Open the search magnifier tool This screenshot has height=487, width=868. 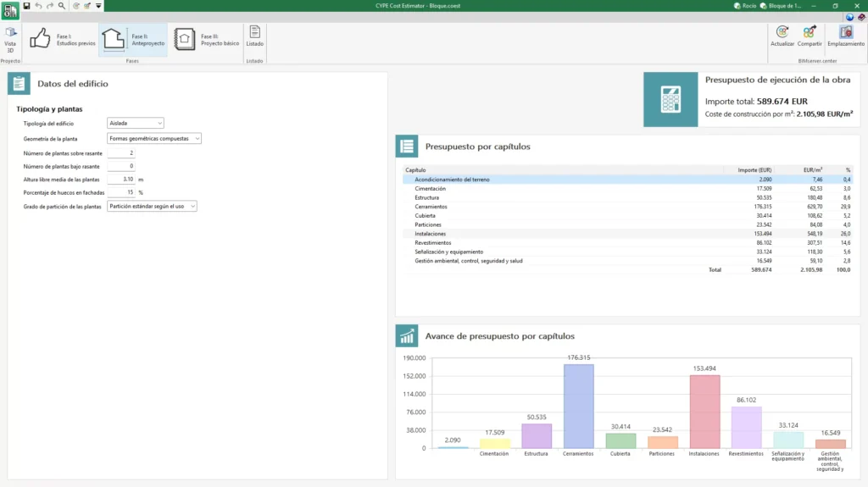tap(61, 6)
